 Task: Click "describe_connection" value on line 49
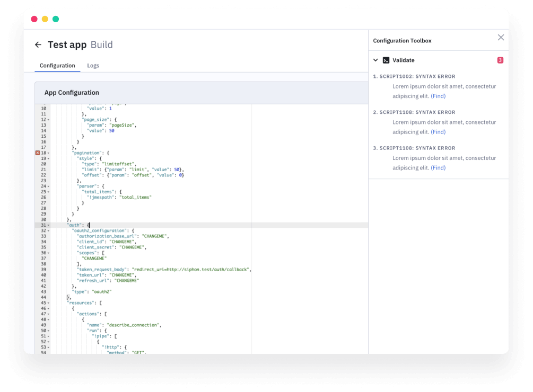click(133, 325)
